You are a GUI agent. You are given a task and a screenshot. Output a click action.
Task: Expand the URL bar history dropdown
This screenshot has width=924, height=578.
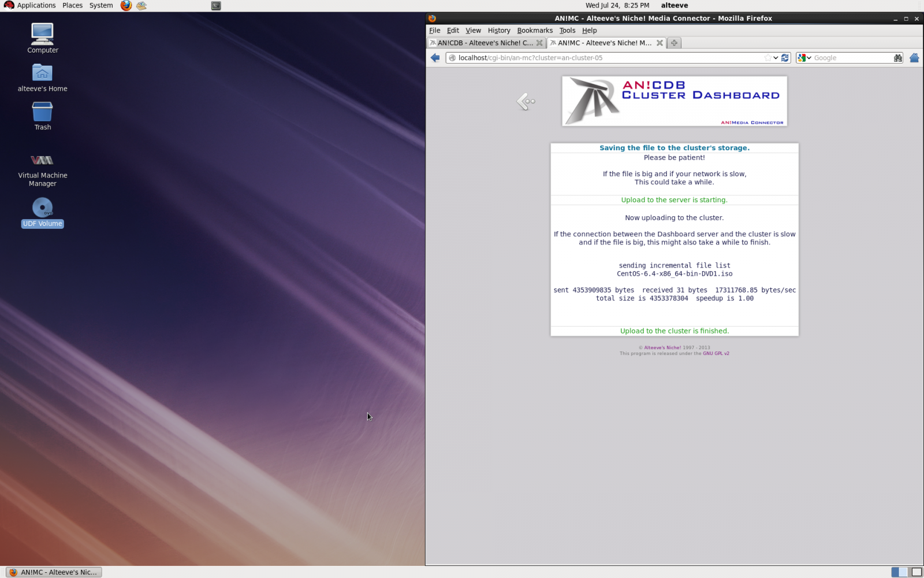click(x=776, y=58)
